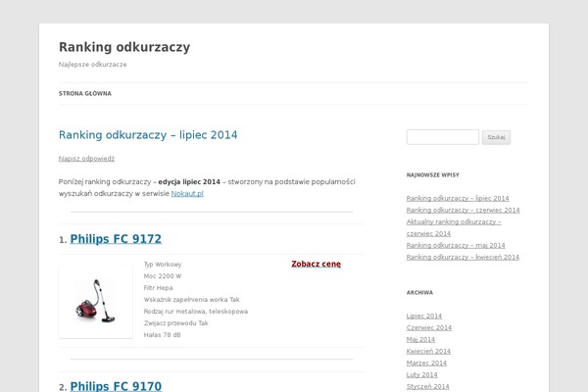Click the NAJNOWSZE WPISY sidebar heading
The image size is (588, 392).
(433, 174)
